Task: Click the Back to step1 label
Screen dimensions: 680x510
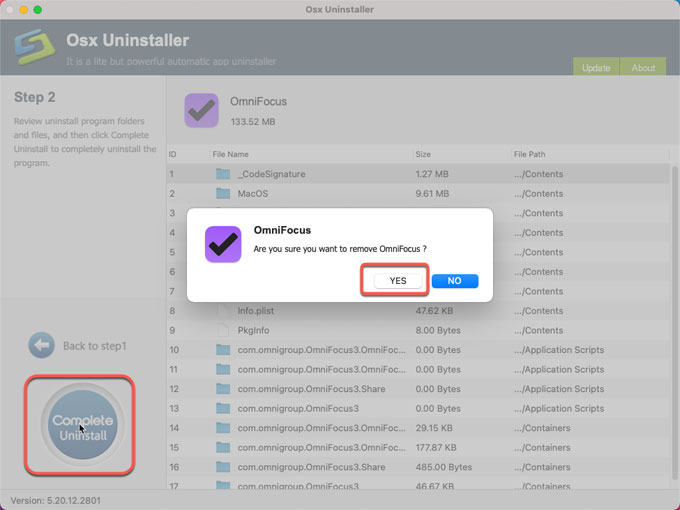Action: point(95,346)
